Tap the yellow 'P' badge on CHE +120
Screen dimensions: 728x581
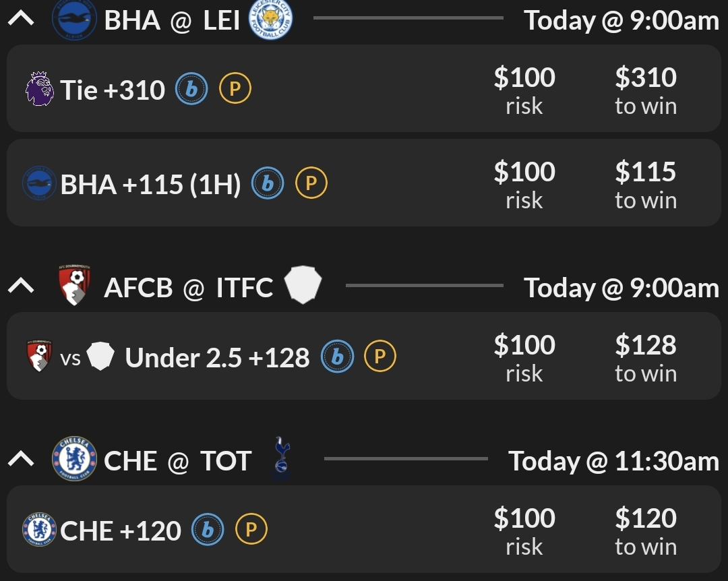point(251,530)
